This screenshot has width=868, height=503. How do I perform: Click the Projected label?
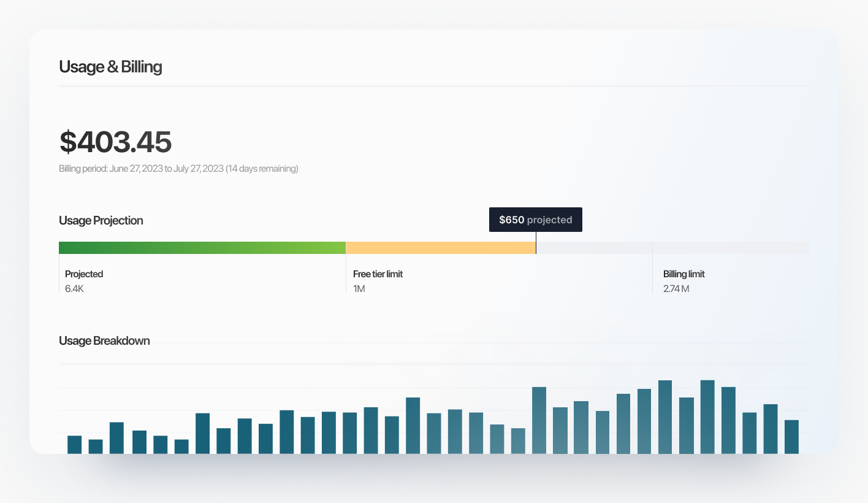(x=84, y=274)
